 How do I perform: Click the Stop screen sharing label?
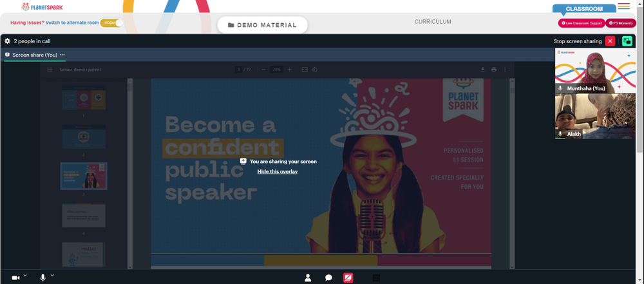tap(578, 41)
